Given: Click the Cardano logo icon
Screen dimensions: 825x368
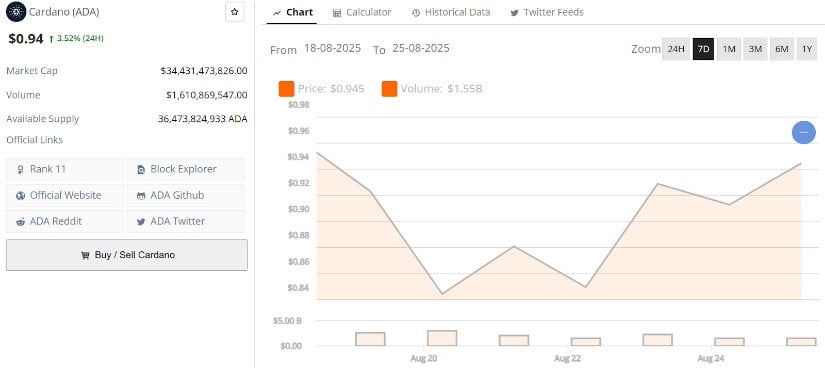Looking at the screenshot, I should click(x=16, y=12).
